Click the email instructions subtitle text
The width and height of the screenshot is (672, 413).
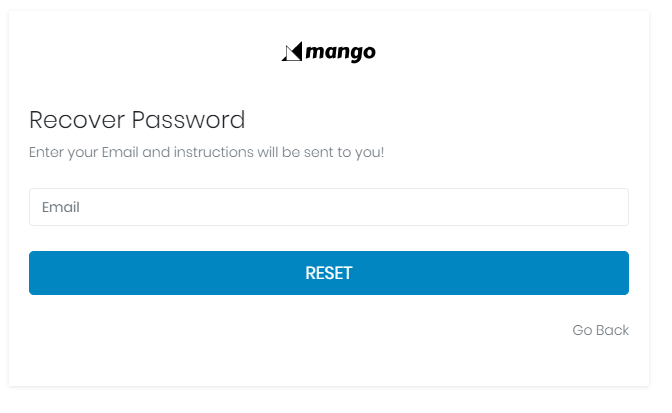[x=206, y=153]
